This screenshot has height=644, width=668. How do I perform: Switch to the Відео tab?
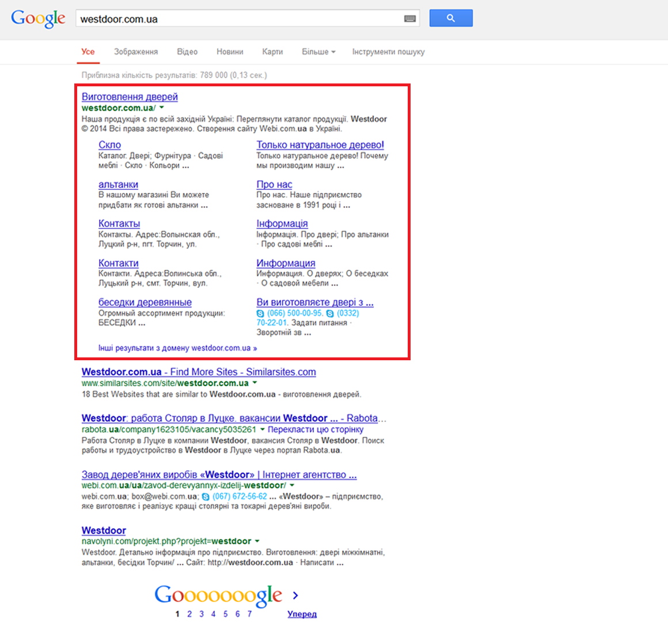click(188, 51)
